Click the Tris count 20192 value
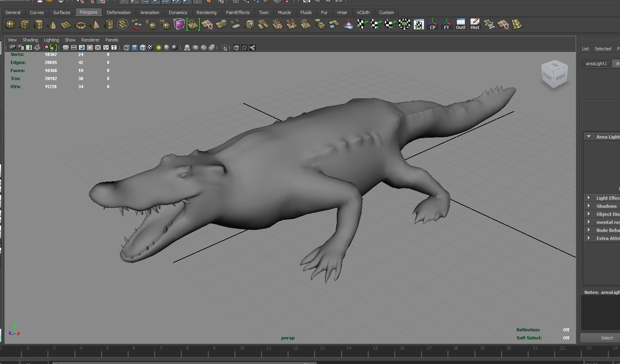The height and width of the screenshot is (364, 620). coord(51,79)
